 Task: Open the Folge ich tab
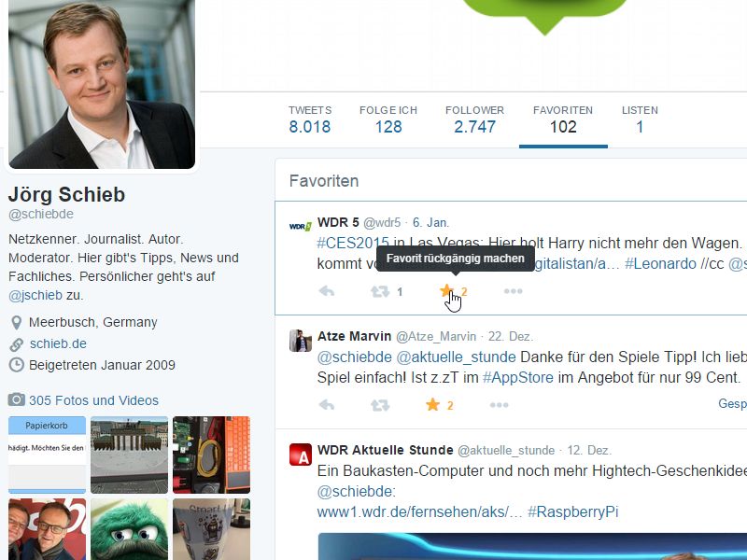[x=388, y=119]
